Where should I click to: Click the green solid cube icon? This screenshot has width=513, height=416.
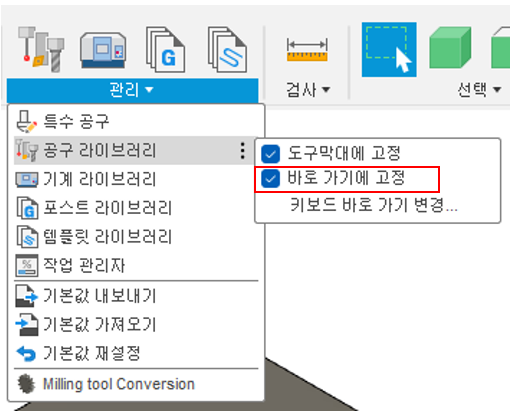click(x=450, y=48)
